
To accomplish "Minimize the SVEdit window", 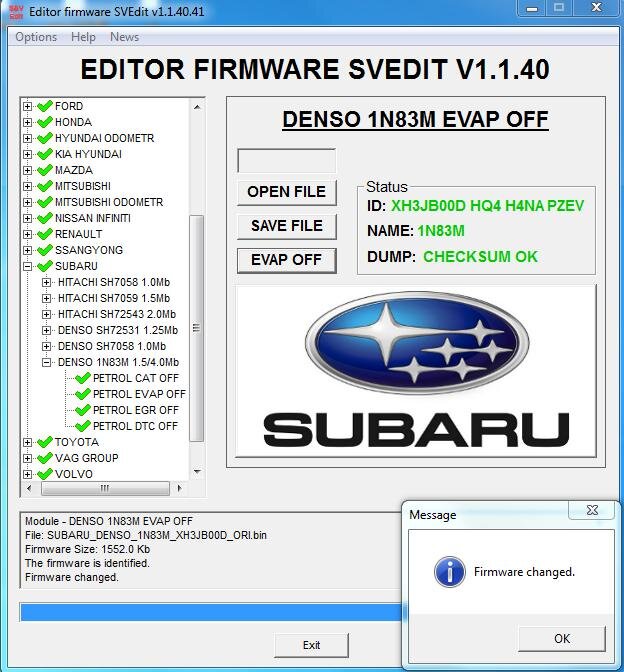I will [532, 8].
